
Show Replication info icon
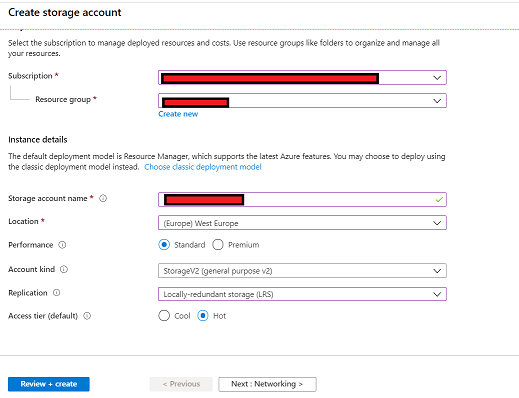[57, 293]
